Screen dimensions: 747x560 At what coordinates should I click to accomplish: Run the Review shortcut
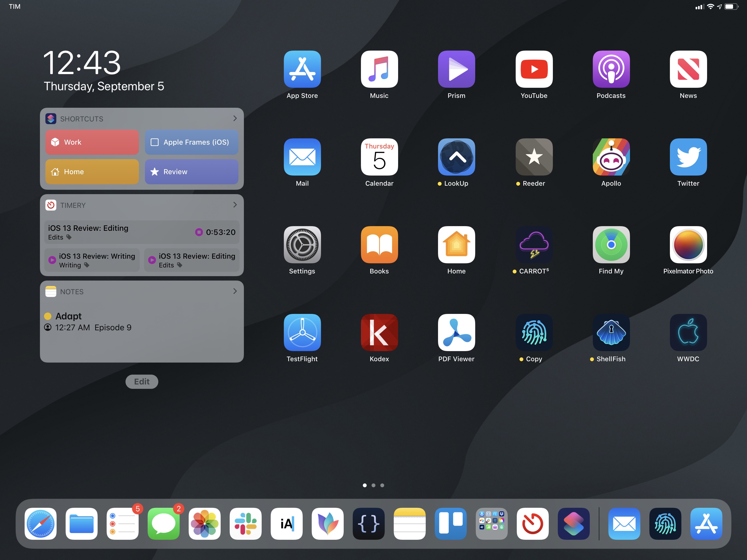pos(191,171)
